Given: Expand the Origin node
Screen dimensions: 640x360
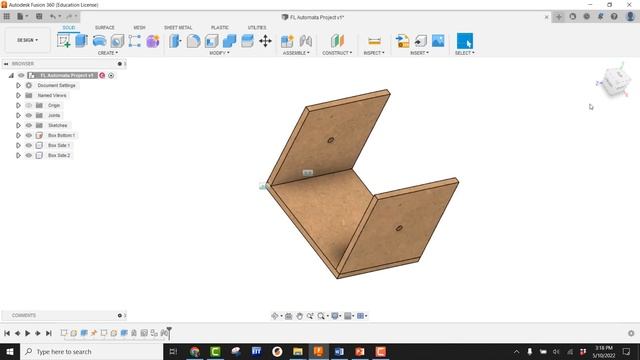Looking at the screenshot, I should tap(18, 105).
